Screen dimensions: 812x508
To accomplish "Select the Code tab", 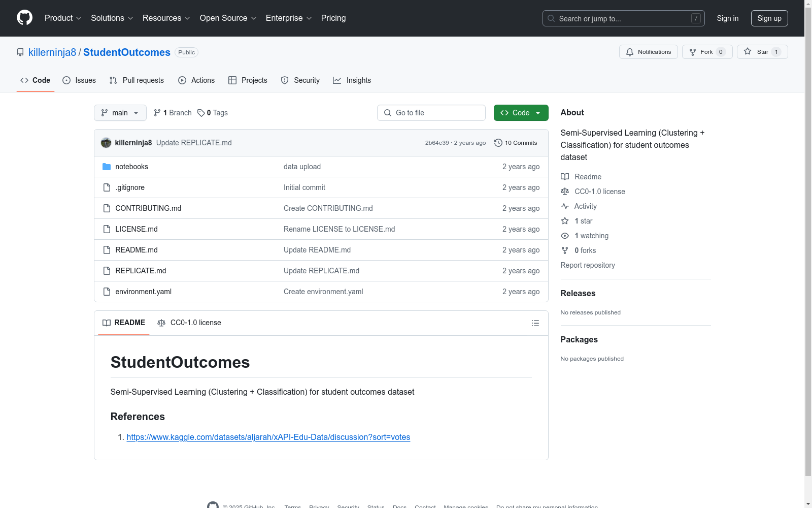I will click(x=36, y=80).
